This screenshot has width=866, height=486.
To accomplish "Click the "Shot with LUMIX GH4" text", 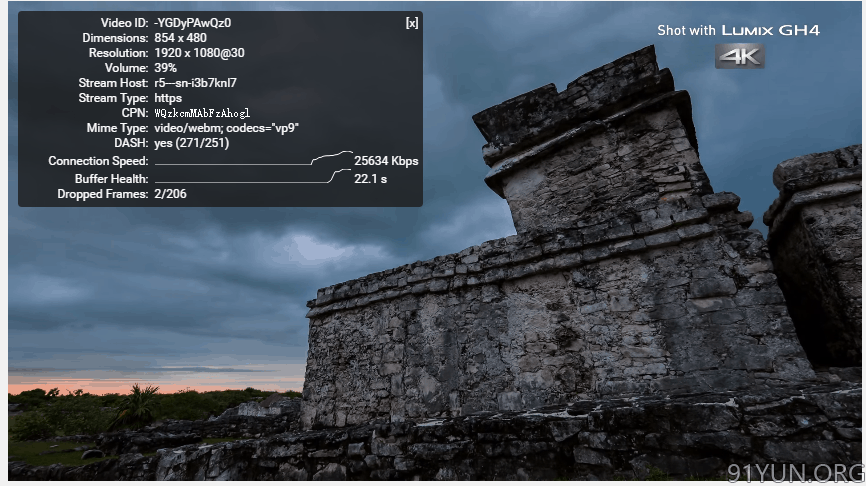I will click(x=738, y=30).
